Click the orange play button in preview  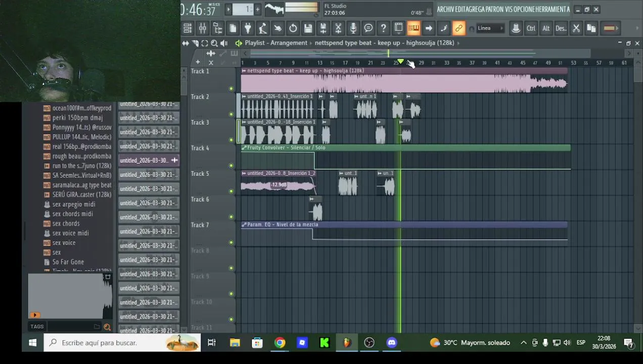35,315
